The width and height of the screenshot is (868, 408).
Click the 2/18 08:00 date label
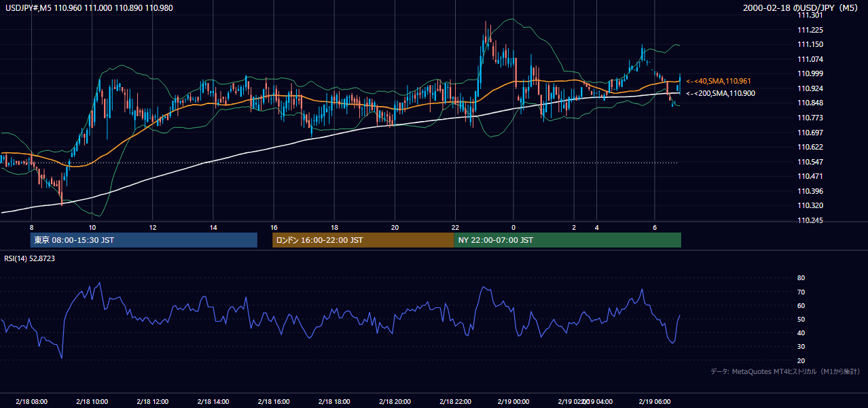[x=31, y=402]
